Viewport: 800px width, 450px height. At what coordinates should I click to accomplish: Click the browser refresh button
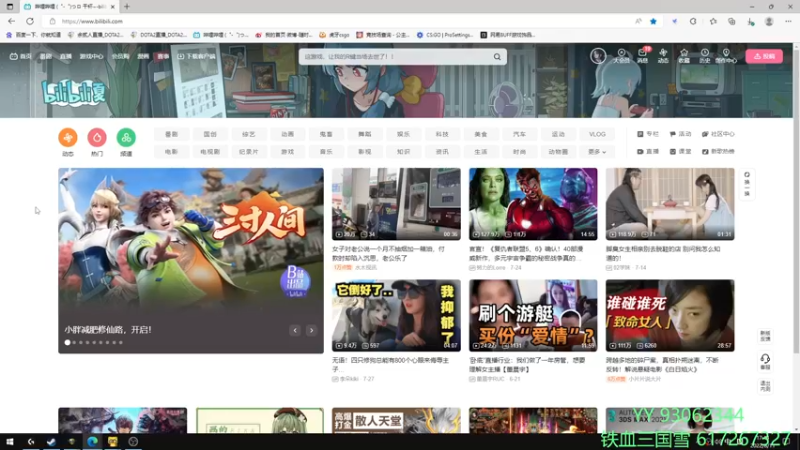30,21
